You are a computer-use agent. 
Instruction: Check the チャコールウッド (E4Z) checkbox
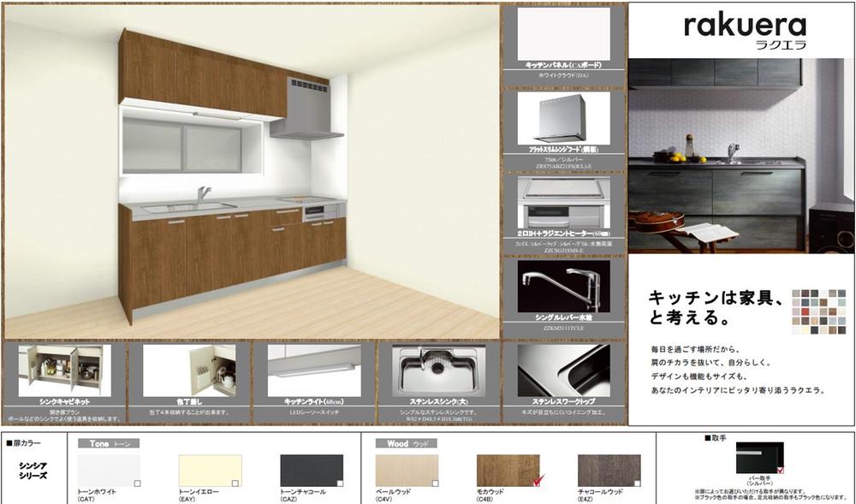637,483
